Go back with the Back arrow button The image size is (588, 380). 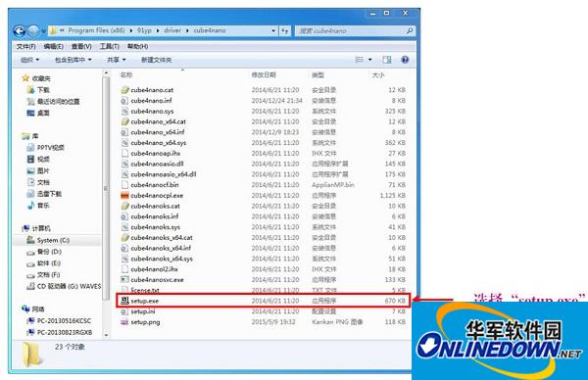coord(20,30)
